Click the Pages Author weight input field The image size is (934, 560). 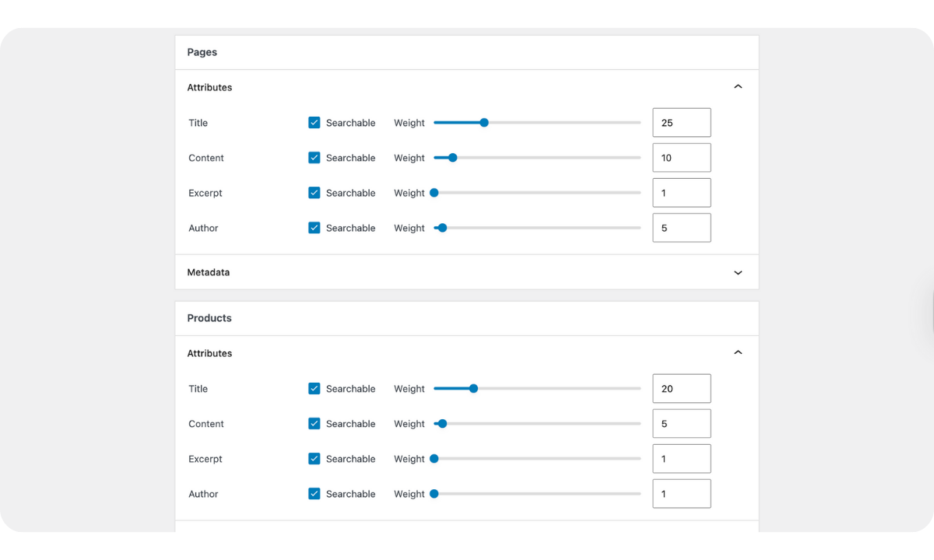tap(681, 228)
